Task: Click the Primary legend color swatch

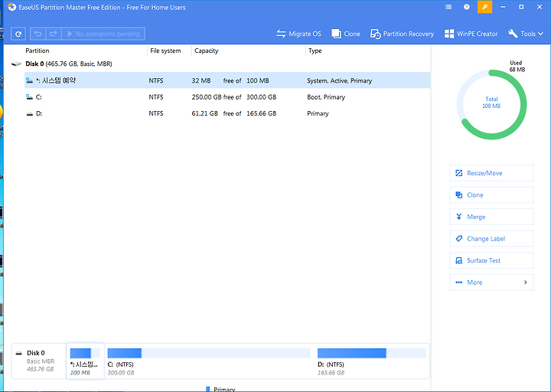Action: tap(207, 389)
